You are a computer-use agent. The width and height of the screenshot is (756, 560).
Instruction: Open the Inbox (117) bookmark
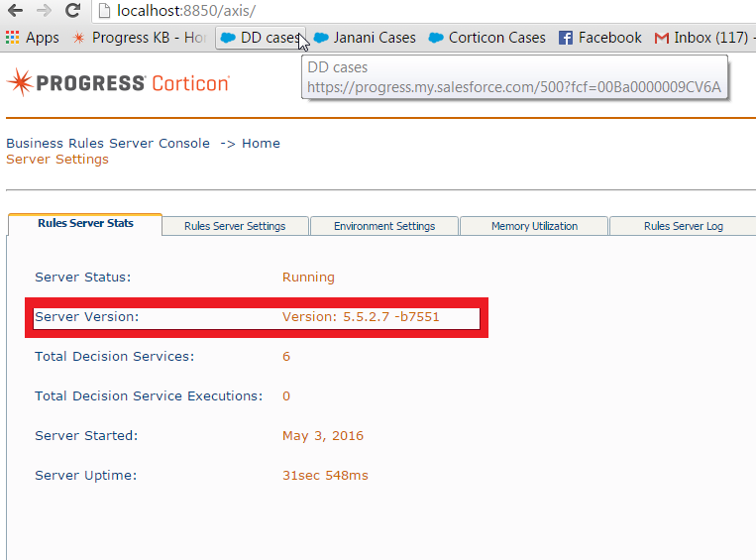click(704, 38)
